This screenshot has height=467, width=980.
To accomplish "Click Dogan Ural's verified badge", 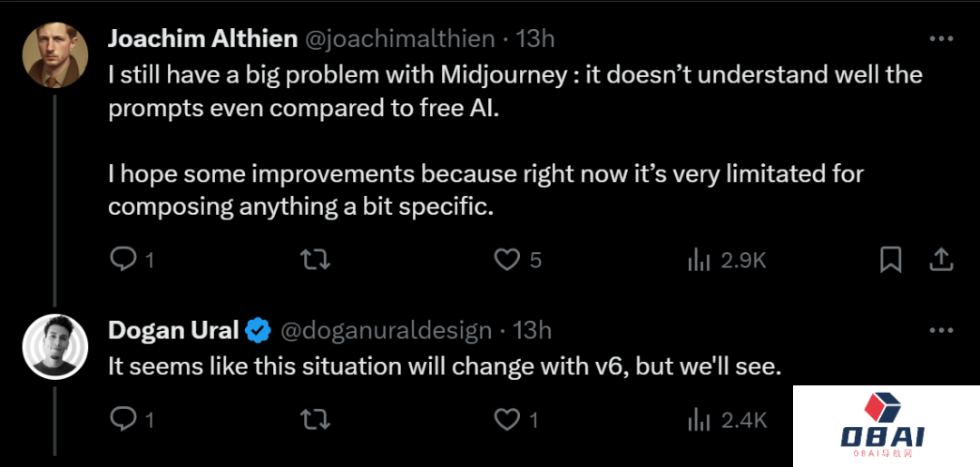I will 259,331.
